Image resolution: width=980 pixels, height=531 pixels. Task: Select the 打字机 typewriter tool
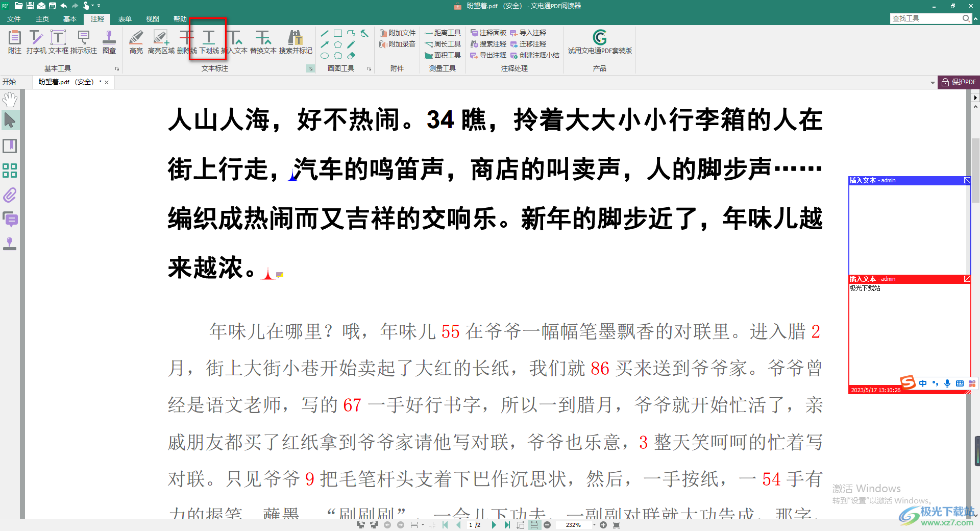click(36, 41)
